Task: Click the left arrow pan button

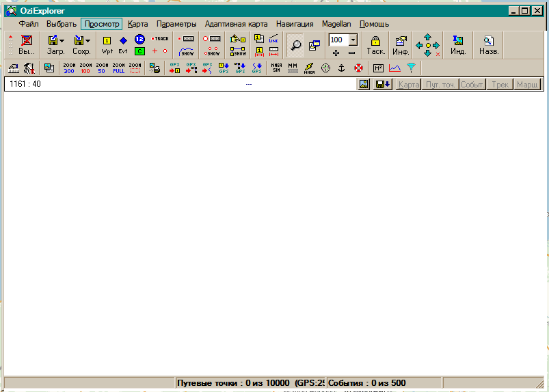Action: point(419,45)
